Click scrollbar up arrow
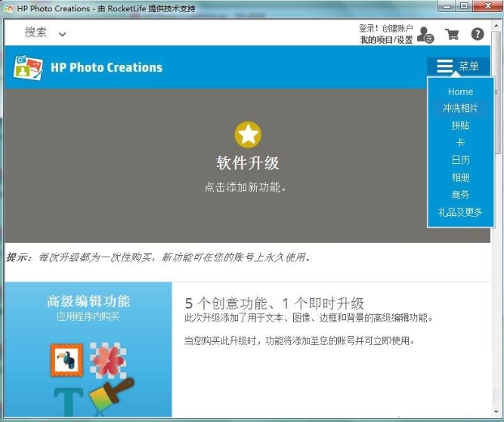This screenshot has width=504, height=422. click(x=496, y=25)
